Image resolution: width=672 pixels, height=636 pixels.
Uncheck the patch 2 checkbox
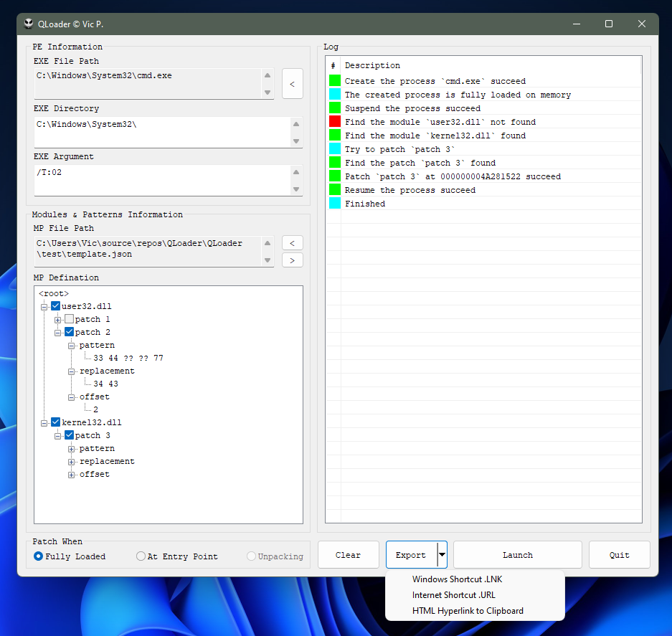click(x=69, y=332)
